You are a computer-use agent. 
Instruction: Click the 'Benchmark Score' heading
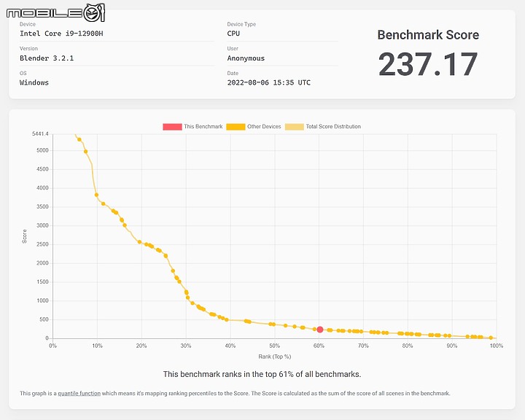tap(428, 35)
